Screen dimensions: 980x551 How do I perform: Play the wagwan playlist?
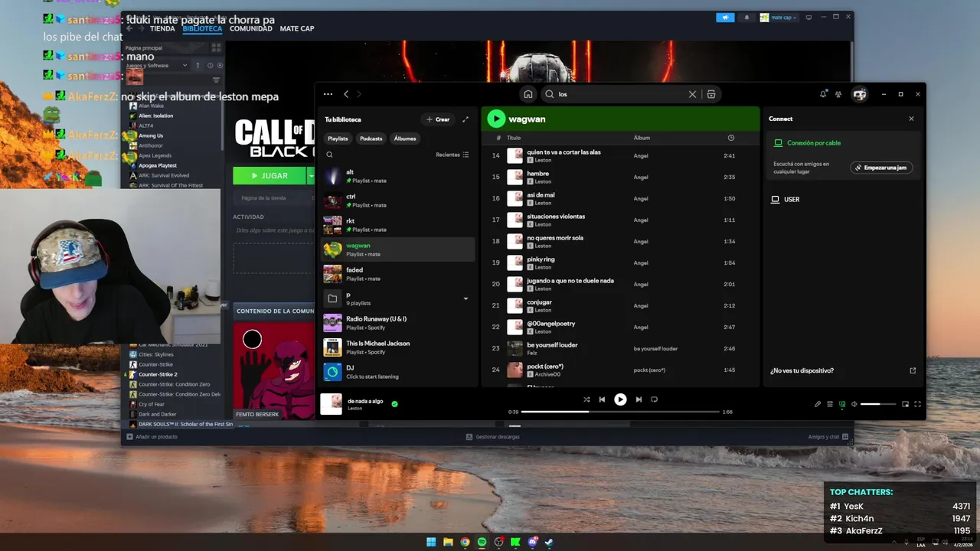click(x=496, y=119)
